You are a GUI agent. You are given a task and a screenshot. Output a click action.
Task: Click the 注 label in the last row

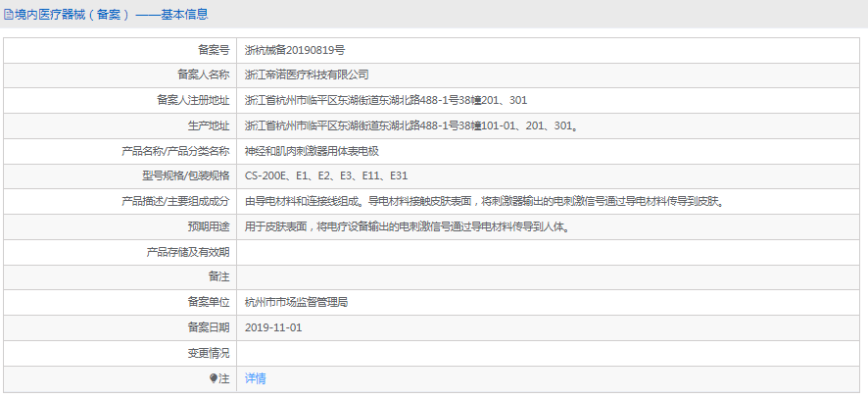(224, 378)
